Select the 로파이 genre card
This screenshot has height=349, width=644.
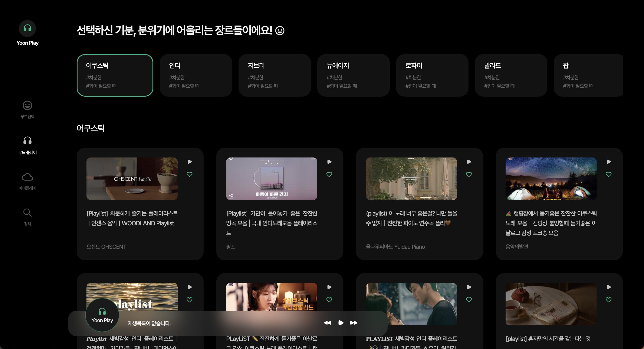pos(432,75)
